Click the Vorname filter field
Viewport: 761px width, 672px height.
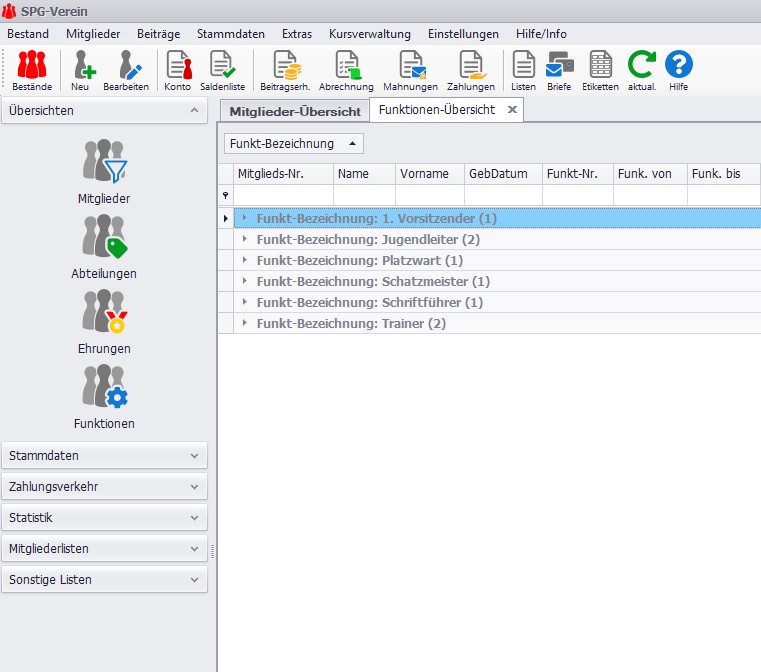click(429, 195)
